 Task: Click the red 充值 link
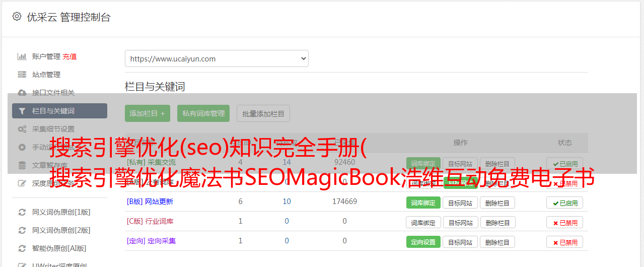coord(70,56)
